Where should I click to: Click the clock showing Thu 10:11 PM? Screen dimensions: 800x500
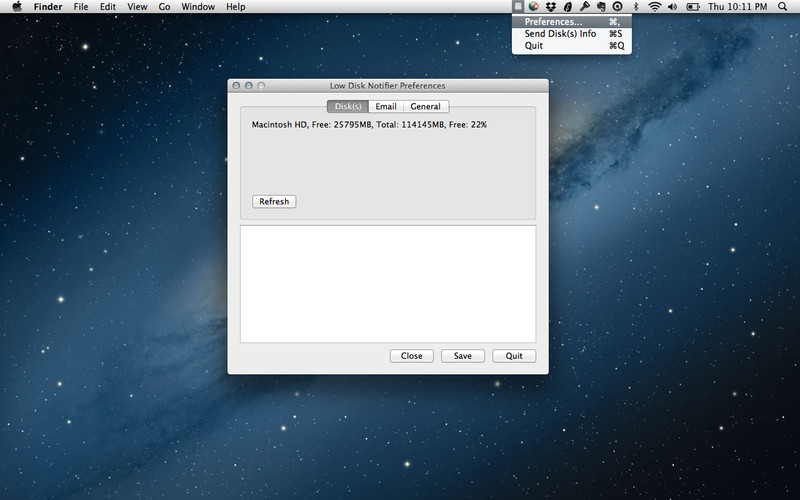coord(737,7)
